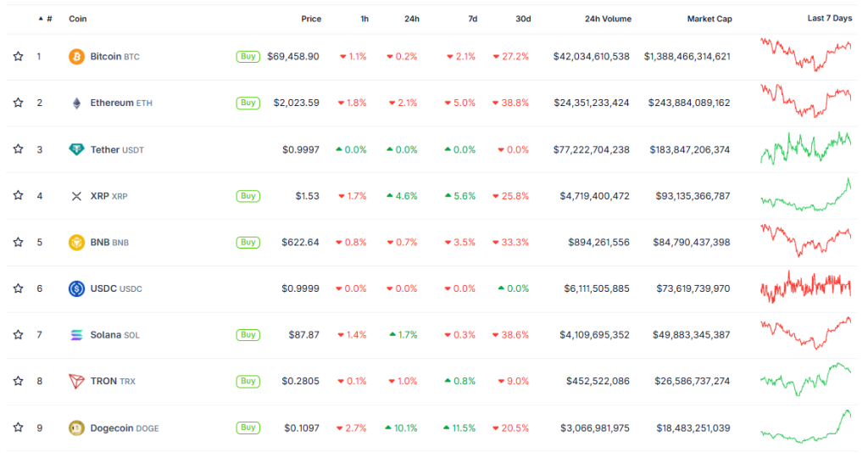Image resolution: width=868 pixels, height=453 pixels.
Task: Click the USDC coin logo icon
Action: point(76,288)
